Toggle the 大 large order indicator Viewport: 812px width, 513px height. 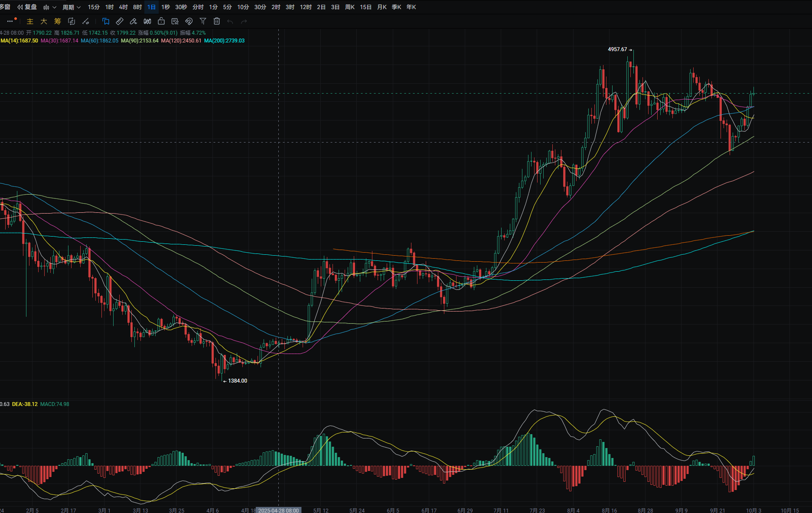point(44,21)
